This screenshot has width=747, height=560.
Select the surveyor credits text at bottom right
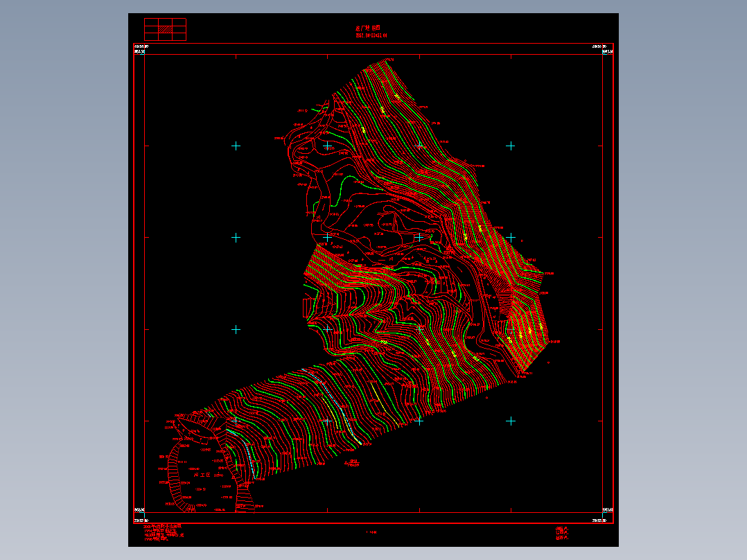coord(562,533)
